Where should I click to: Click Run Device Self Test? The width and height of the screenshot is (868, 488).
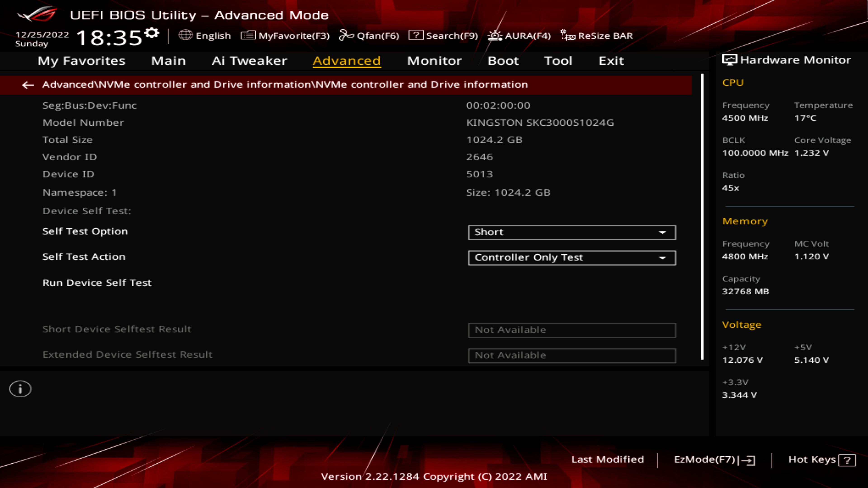point(97,283)
